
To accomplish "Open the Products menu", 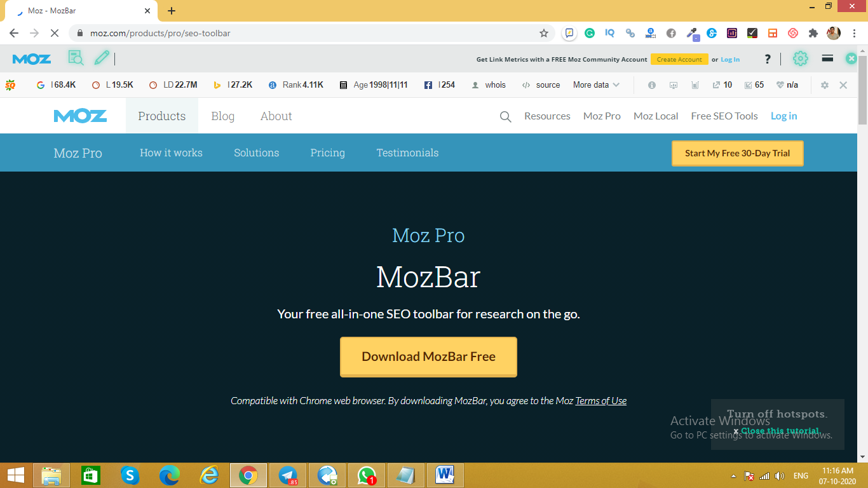I will [162, 116].
